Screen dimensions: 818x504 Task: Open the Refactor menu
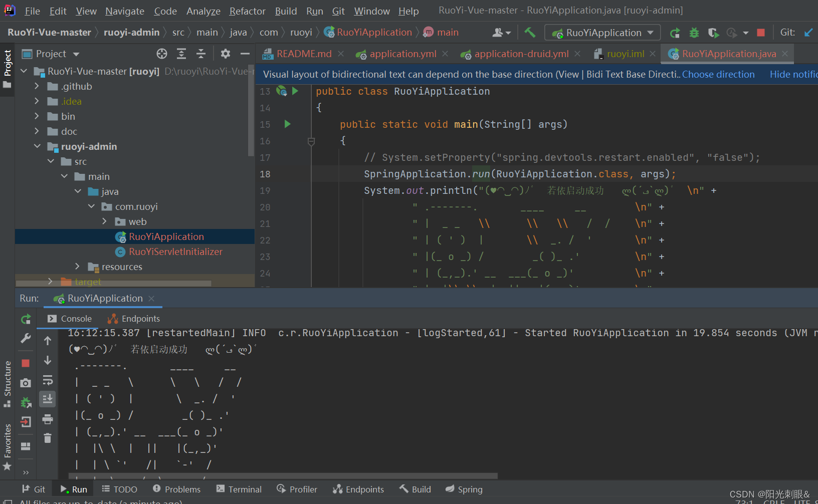247,11
